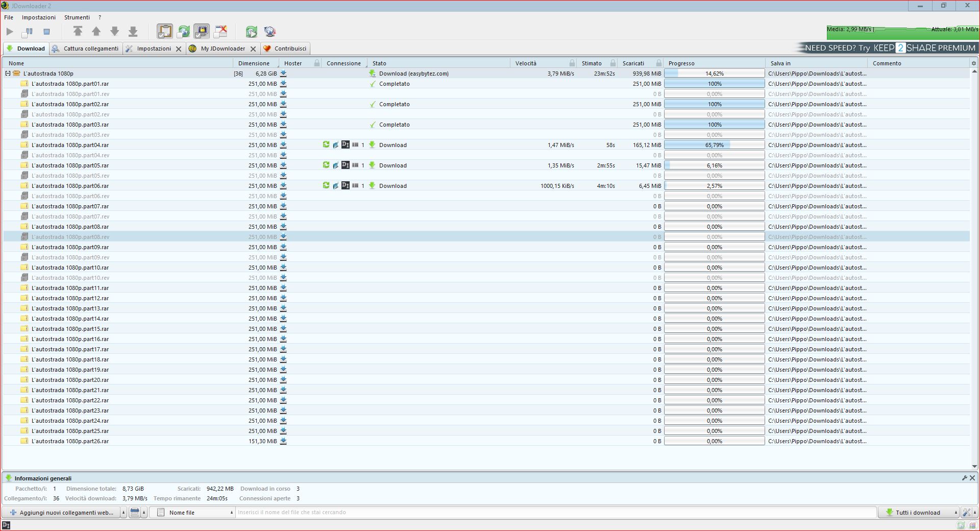Switch to the Cattura collegamenti tab

(x=86, y=49)
